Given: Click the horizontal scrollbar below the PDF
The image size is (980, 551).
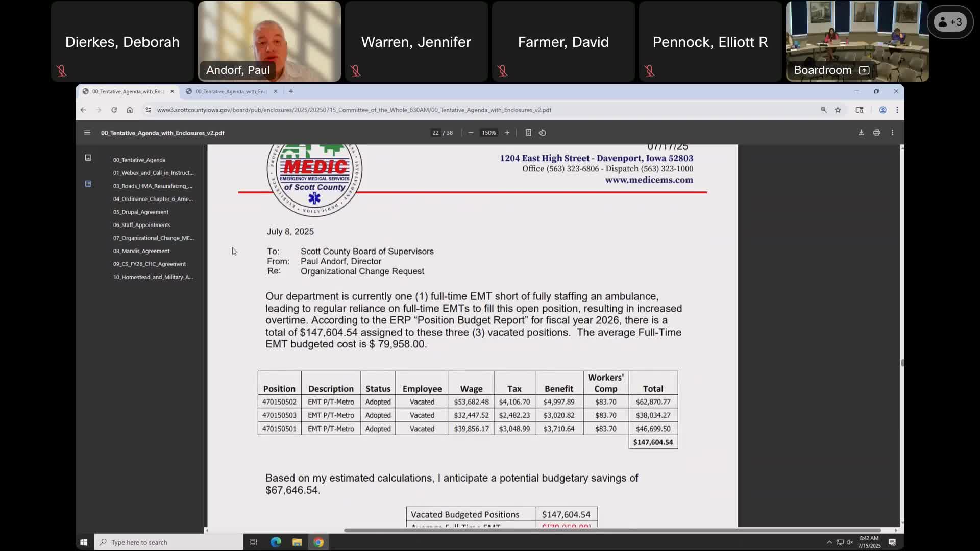Looking at the screenshot, I should point(612,530).
